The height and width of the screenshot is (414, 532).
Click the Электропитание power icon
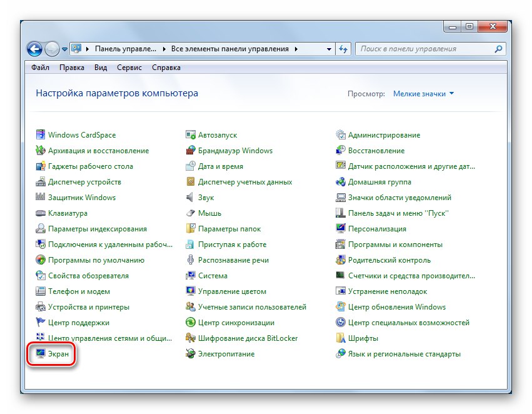coord(190,353)
